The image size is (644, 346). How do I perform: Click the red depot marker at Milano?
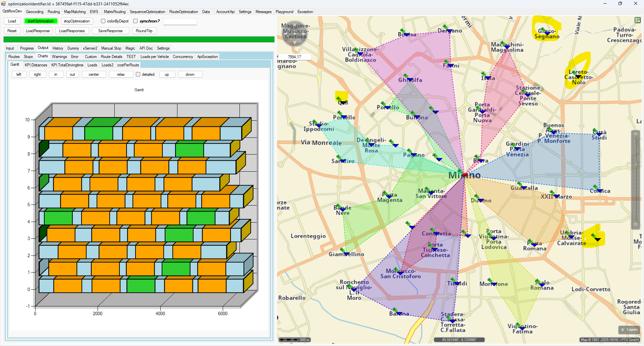coord(465,175)
